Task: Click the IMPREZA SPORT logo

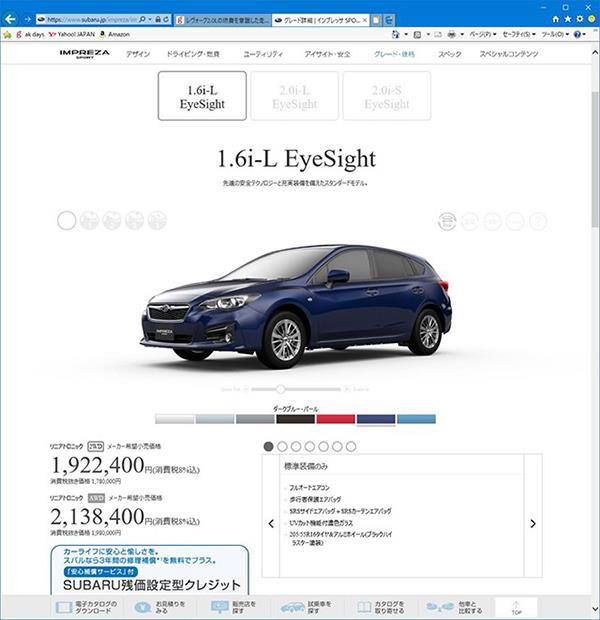Action: (x=85, y=53)
